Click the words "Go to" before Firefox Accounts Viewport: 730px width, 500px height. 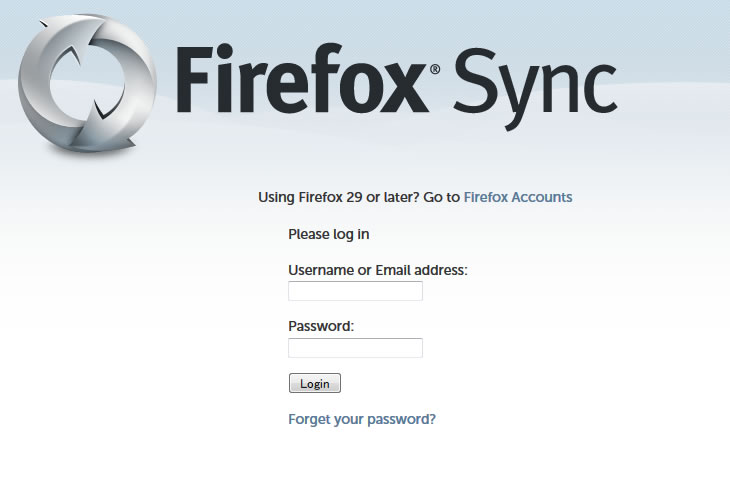click(441, 197)
